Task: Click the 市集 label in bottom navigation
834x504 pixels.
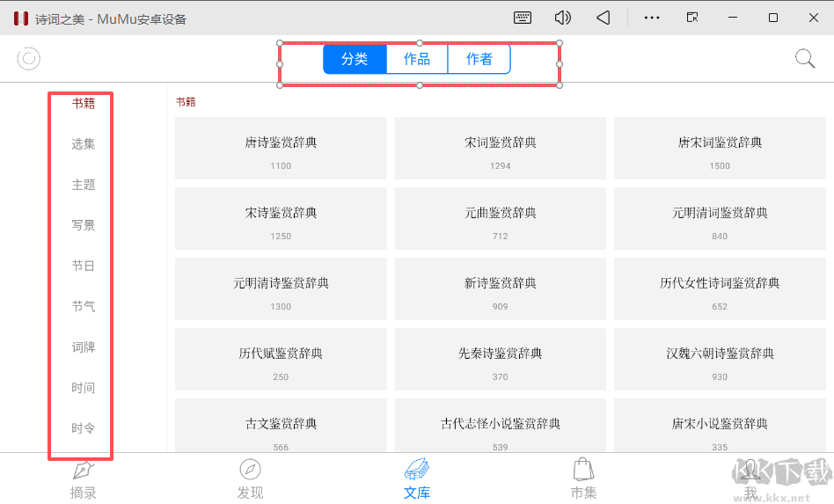Action: [583, 493]
